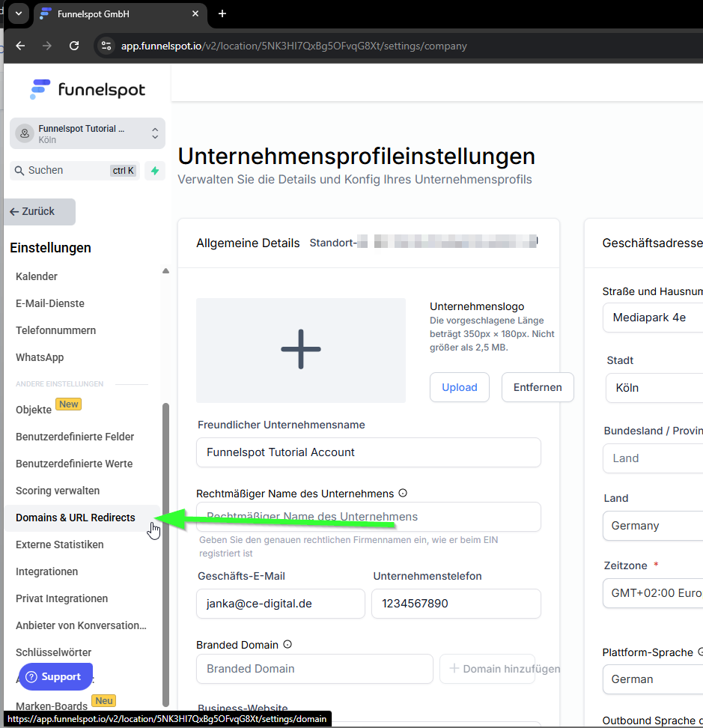This screenshot has height=728, width=703.
Task: Click the Geschäfts-E-Mail field
Action: click(281, 604)
